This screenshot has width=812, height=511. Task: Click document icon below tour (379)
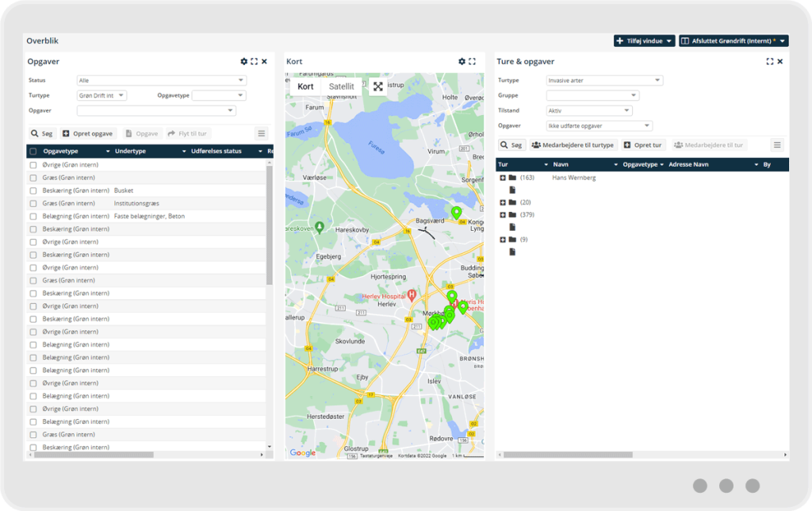point(512,227)
